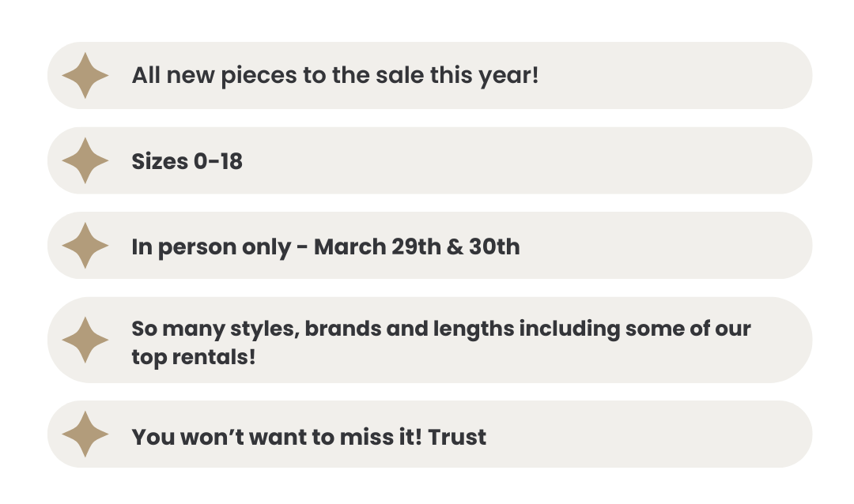Tap the star icon beside "You won't want to miss it"

[x=85, y=434]
